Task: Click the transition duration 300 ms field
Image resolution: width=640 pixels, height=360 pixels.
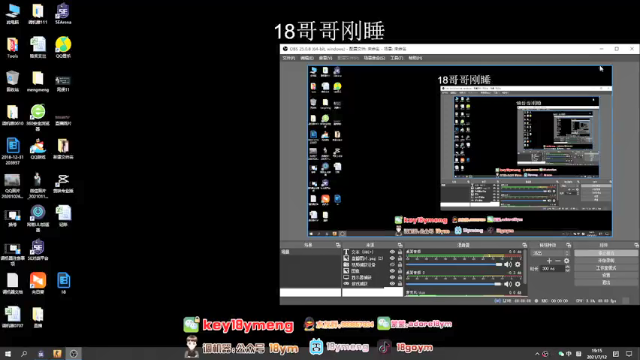Action: click(x=552, y=269)
